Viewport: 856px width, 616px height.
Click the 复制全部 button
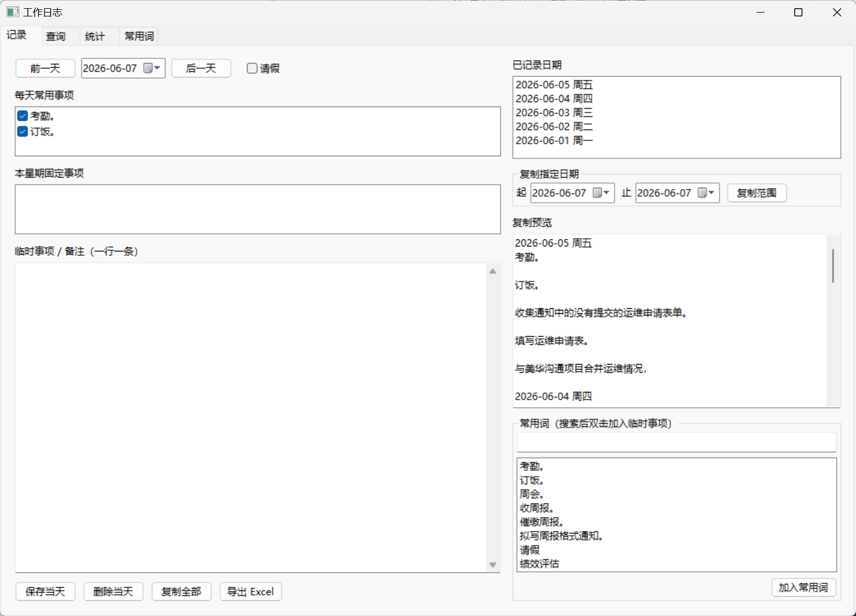click(181, 591)
